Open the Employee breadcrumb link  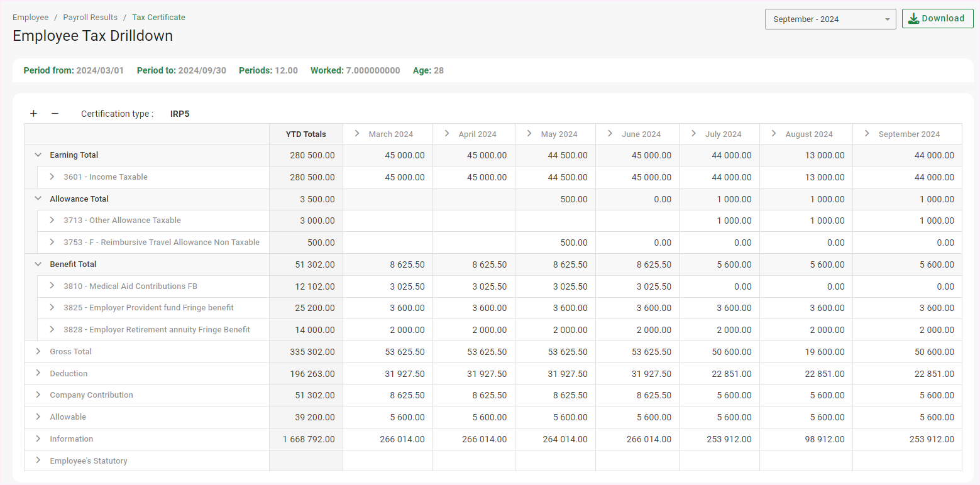[30, 18]
